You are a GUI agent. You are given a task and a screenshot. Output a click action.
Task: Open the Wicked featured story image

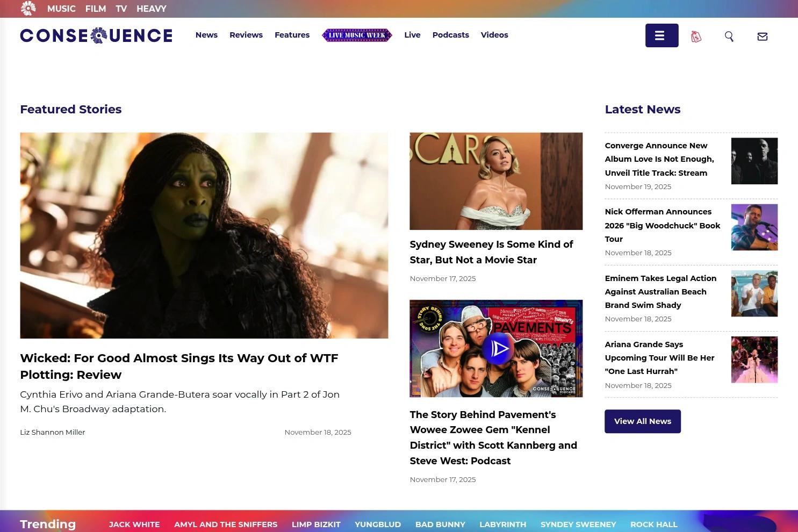click(x=204, y=235)
